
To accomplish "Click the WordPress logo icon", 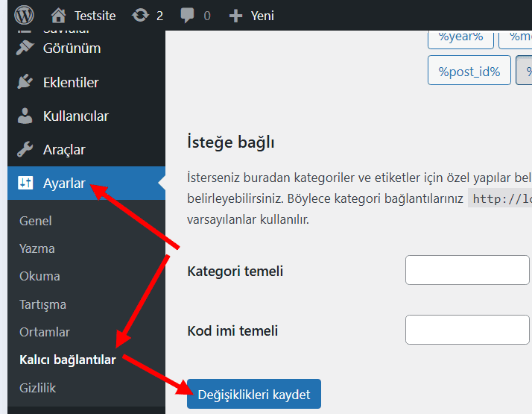I will coord(24,15).
